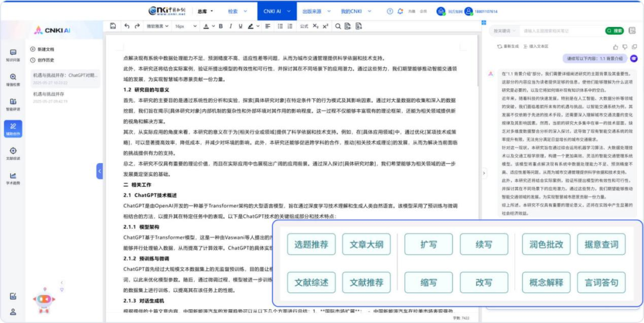This screenshot has width=644, height=323.
Task: Click the thumbs-up icon on AI response
Action: pos(616,46)
